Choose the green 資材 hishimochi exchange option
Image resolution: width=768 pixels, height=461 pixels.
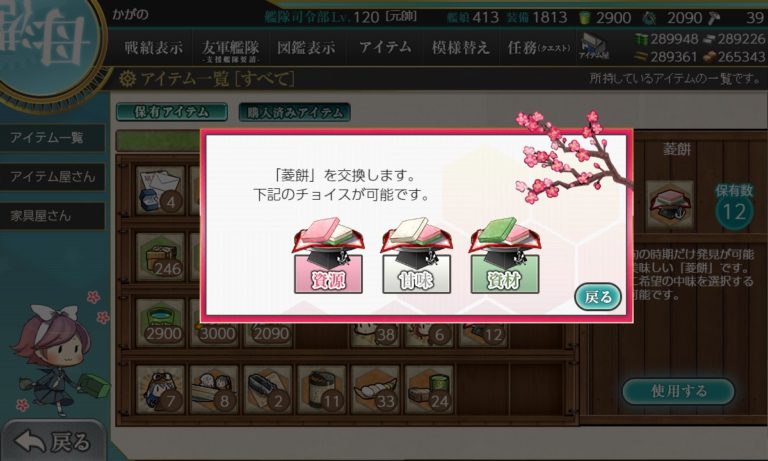pos(504,256)
